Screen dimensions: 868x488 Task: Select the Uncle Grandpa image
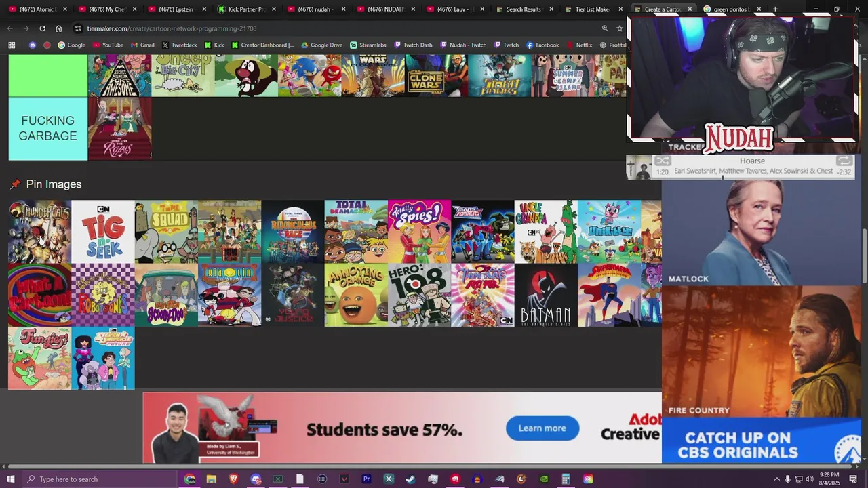click(546, 231)
